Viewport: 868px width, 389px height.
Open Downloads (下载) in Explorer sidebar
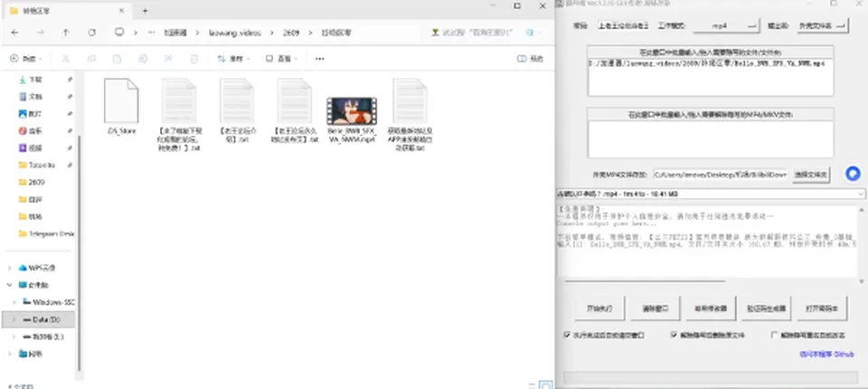click(35, 80)
